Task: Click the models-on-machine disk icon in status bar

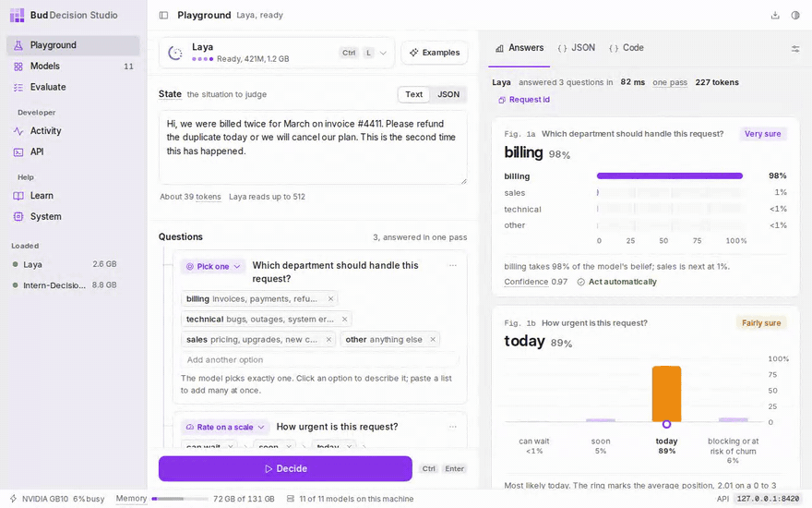Action: pos(291,499)
